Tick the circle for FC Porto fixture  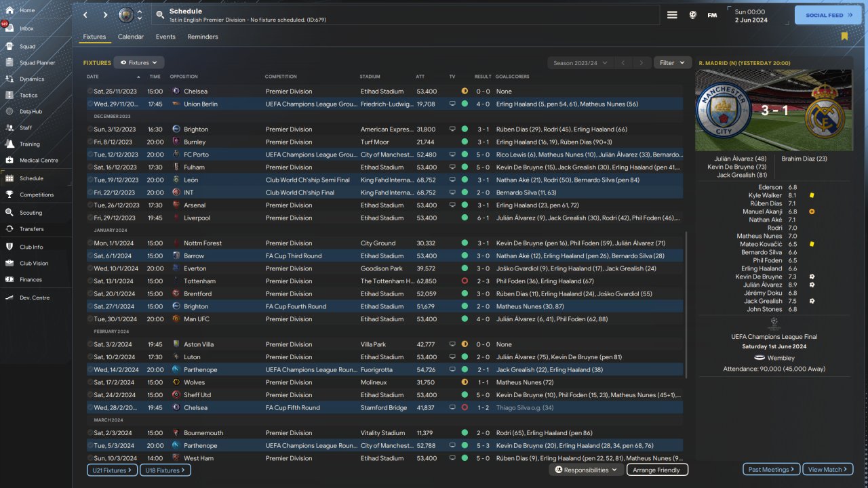(x=90, y=155)
